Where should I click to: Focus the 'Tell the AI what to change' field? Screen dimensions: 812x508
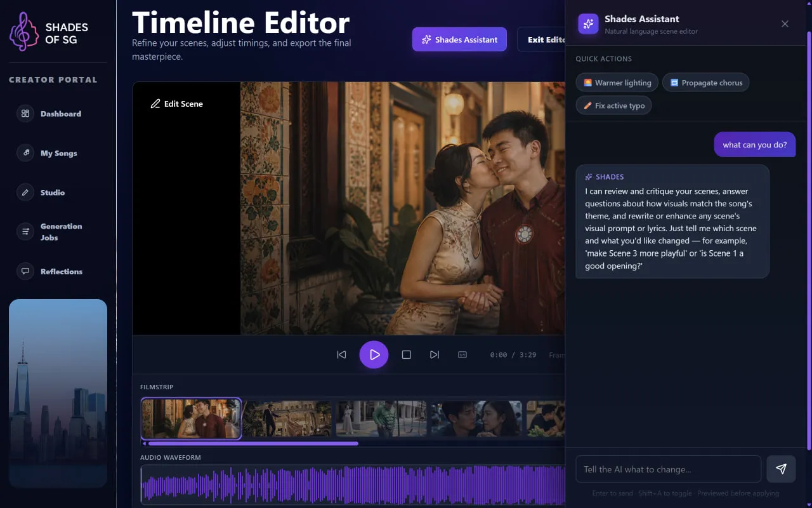(668, 469)
